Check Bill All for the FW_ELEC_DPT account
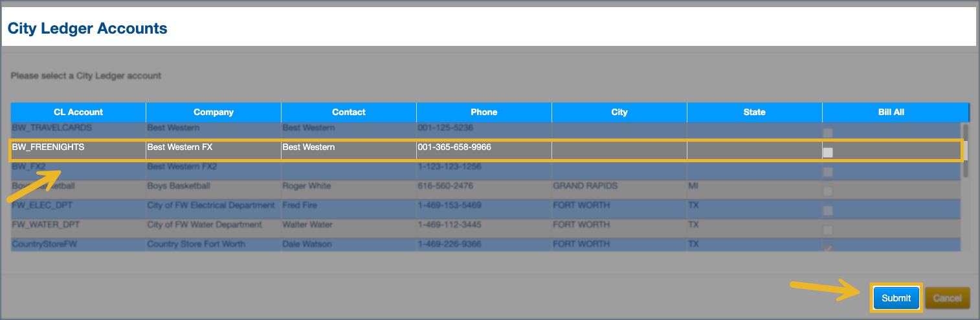This screenshot has width=980, height=320. point(828,211)
